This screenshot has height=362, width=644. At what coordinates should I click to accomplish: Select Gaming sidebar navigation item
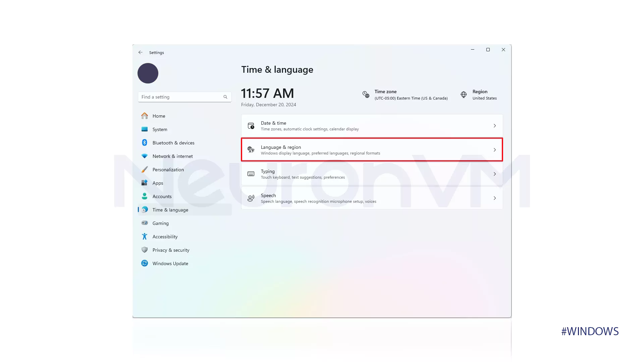pyautogui.click(x=161, y=223)
